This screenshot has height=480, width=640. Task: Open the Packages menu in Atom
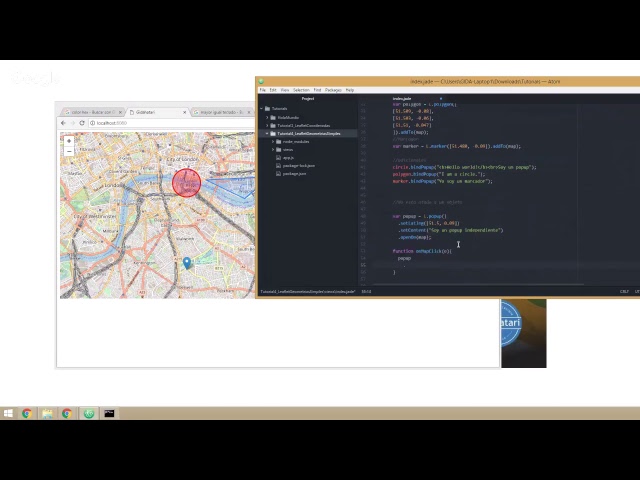click(333, 90)
